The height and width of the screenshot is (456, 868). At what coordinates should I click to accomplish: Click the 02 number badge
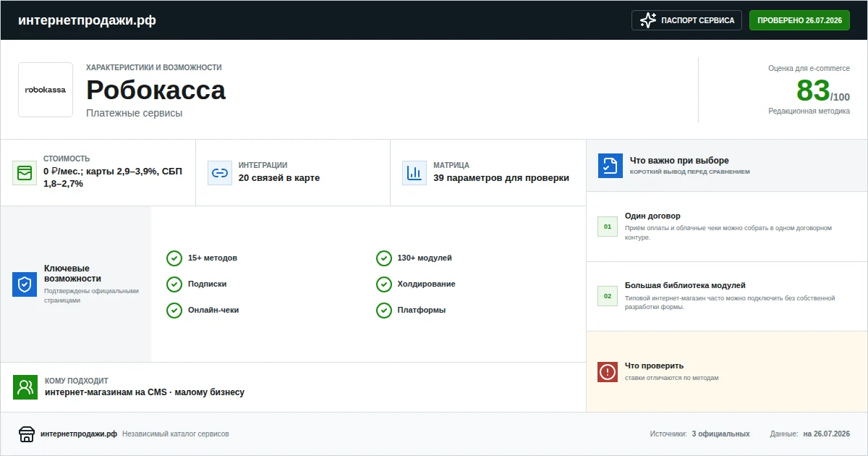pos(608,296)
